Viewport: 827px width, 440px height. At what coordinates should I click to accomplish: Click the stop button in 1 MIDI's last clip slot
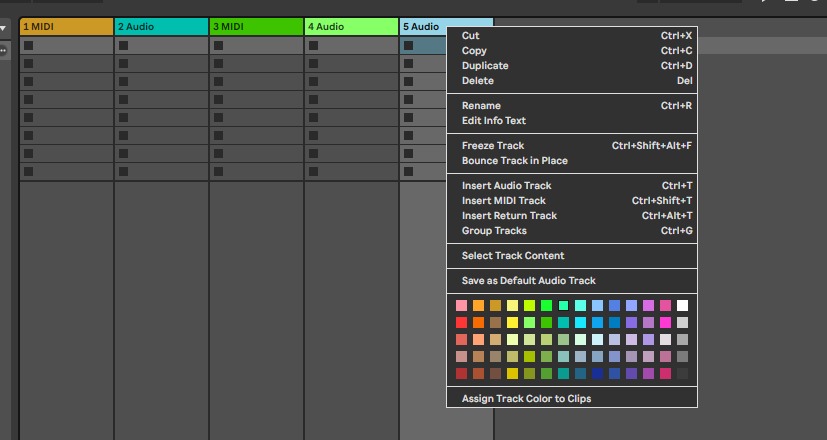[28, 171]
